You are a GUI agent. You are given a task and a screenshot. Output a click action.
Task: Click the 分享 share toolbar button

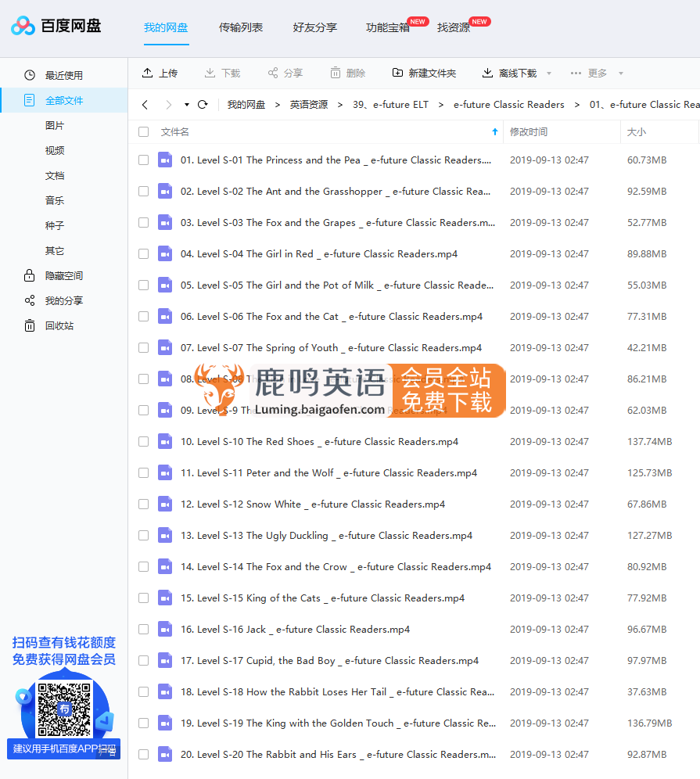285,73
